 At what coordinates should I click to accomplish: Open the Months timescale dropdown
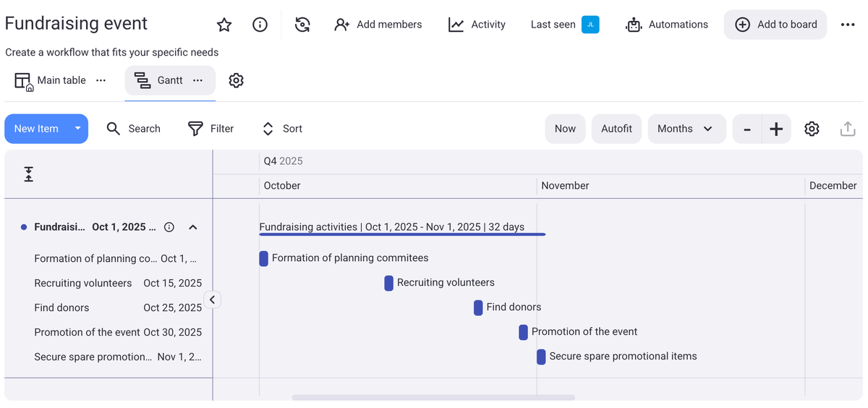(x=686, y=129)
